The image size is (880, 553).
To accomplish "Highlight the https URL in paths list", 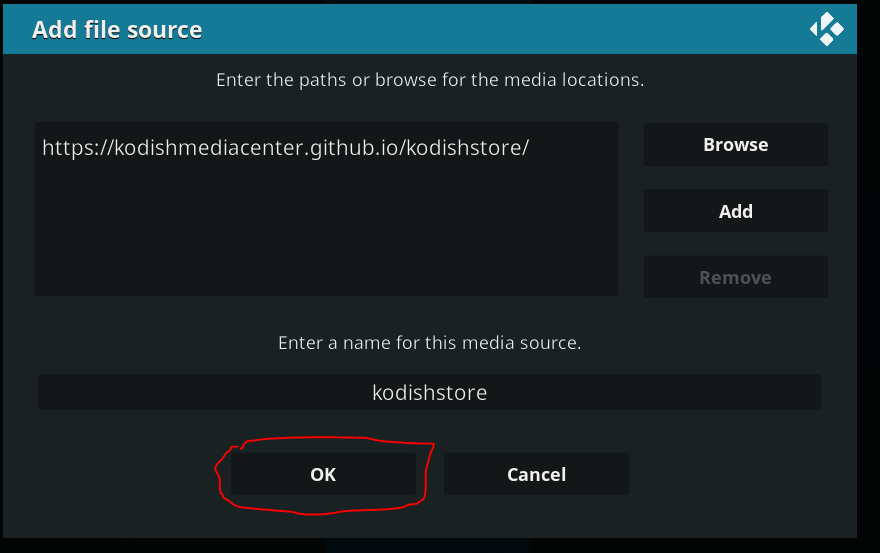I will pos(285,148).
